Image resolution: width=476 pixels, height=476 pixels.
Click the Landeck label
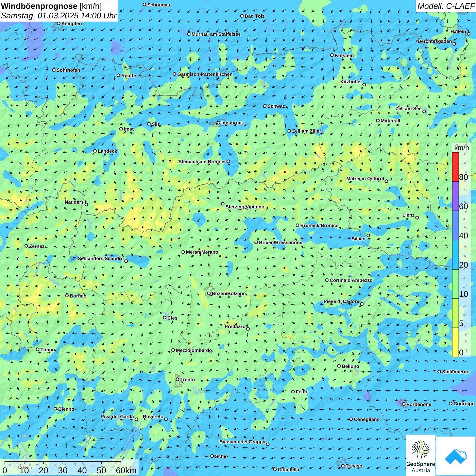pos(107,151)
